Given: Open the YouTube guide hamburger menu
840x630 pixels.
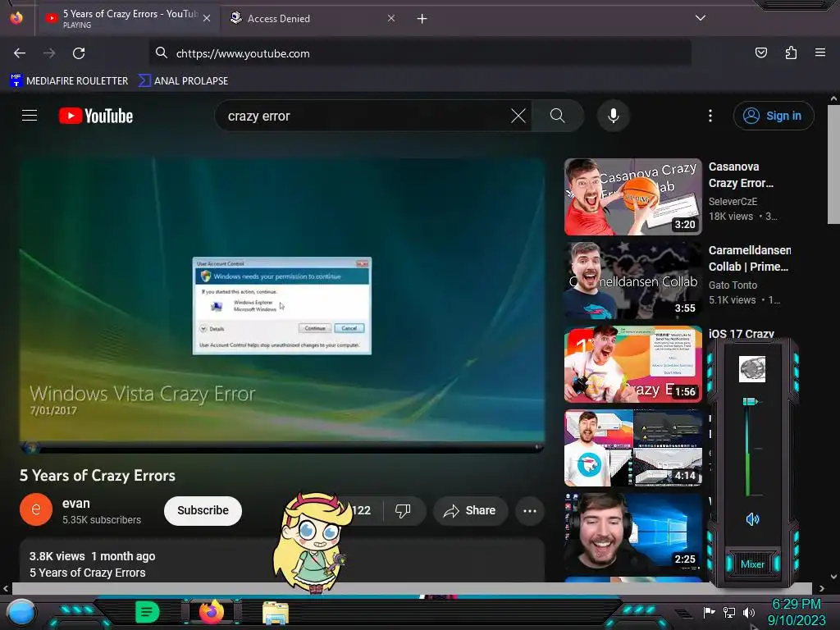Looking at the screenshot, I should 30,115.
